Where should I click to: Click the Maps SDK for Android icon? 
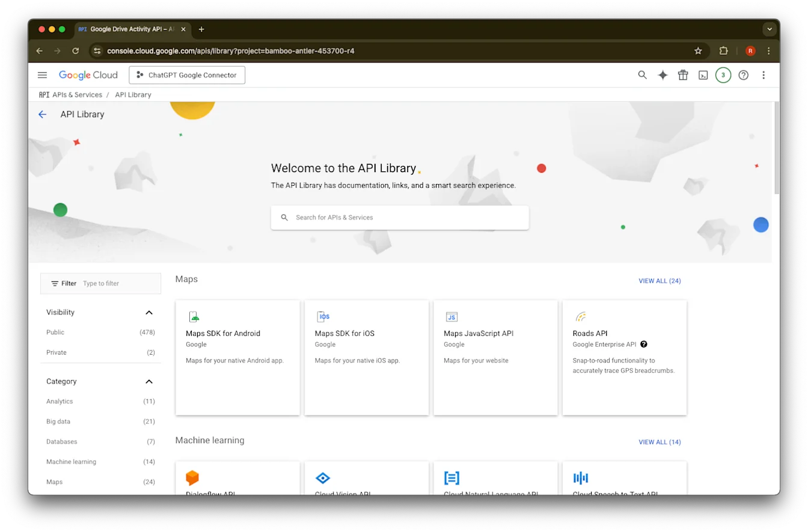point(194,317)
